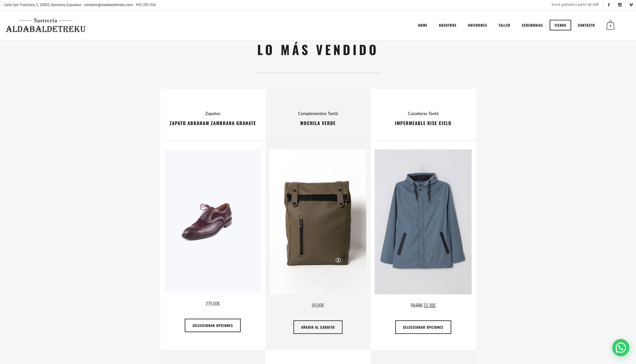This screenshot has width=636, height=364.
Task: Open the Facebook social icon
Action: point(609,5)
